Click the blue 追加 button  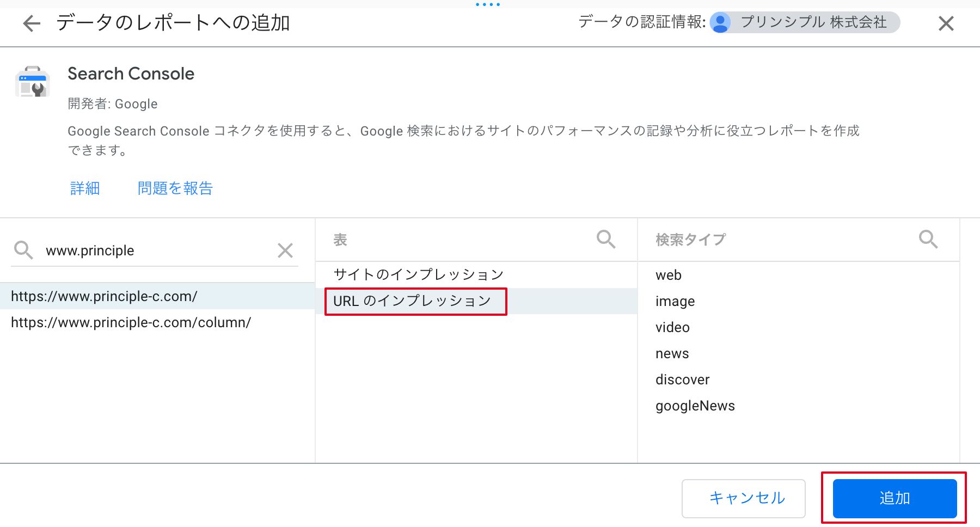pyautogui.click(x=895, y=498)
